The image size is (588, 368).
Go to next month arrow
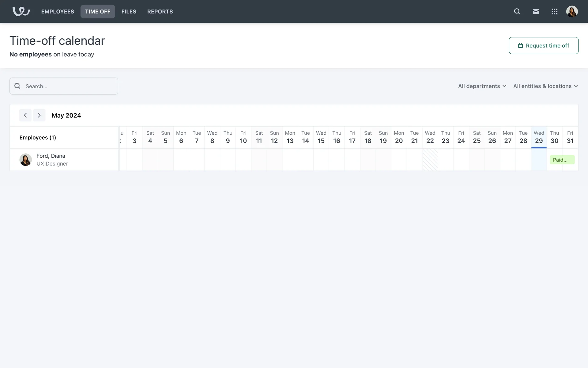[39, 115]
